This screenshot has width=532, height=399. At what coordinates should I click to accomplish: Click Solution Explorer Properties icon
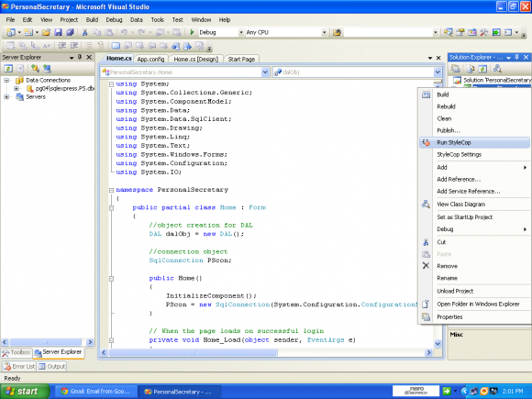pos(456,69)
